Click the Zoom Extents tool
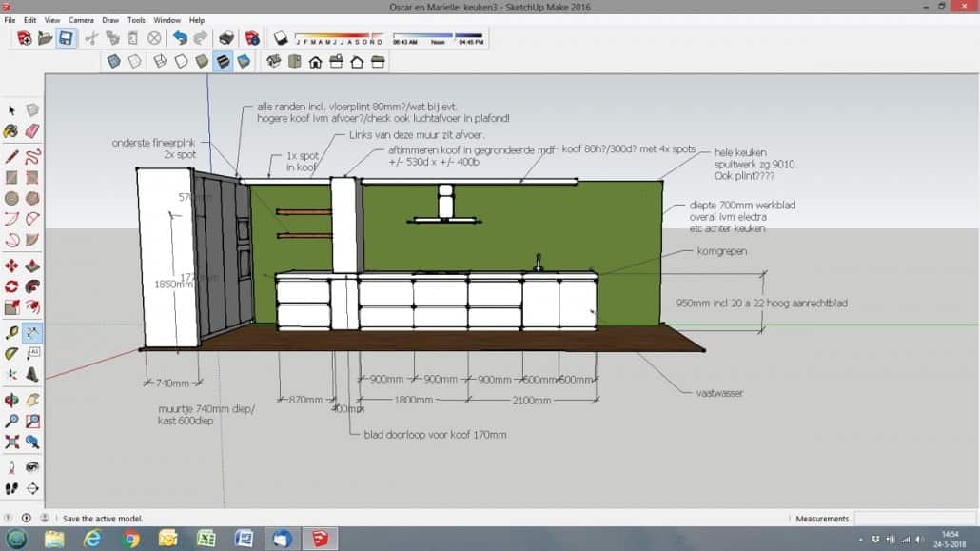 [x=11, y=443]
